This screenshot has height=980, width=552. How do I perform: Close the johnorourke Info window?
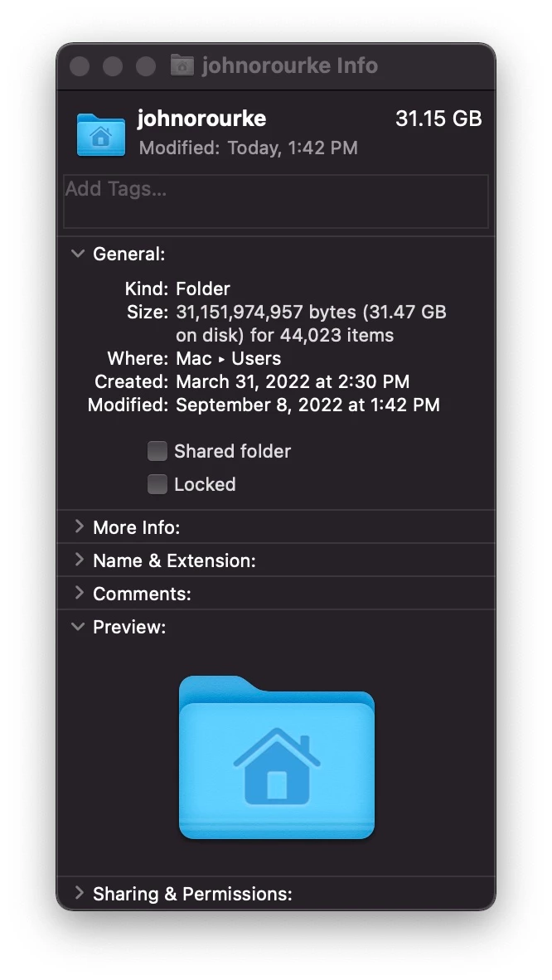(80, 65)
